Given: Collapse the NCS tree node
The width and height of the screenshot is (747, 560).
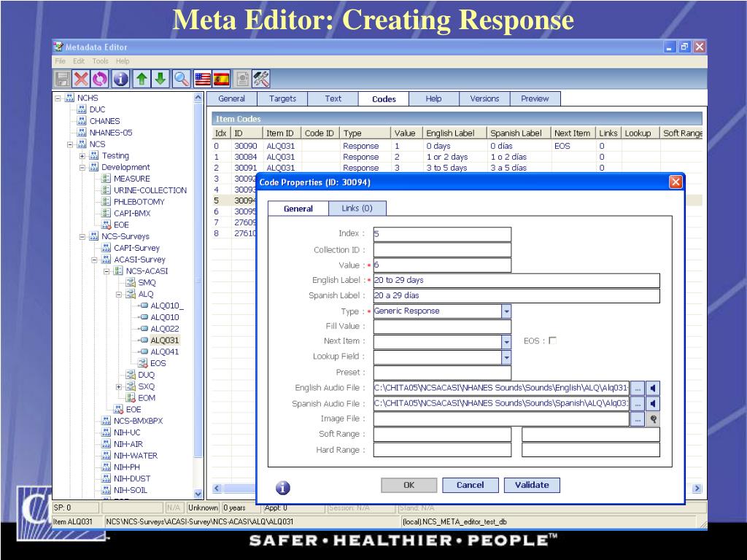Looking at the screenshot, I should pos(70,144).
